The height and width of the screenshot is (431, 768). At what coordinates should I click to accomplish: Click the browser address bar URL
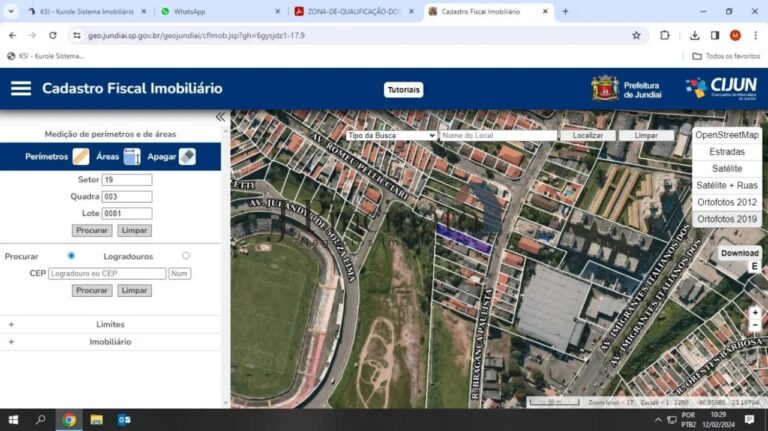196,35
